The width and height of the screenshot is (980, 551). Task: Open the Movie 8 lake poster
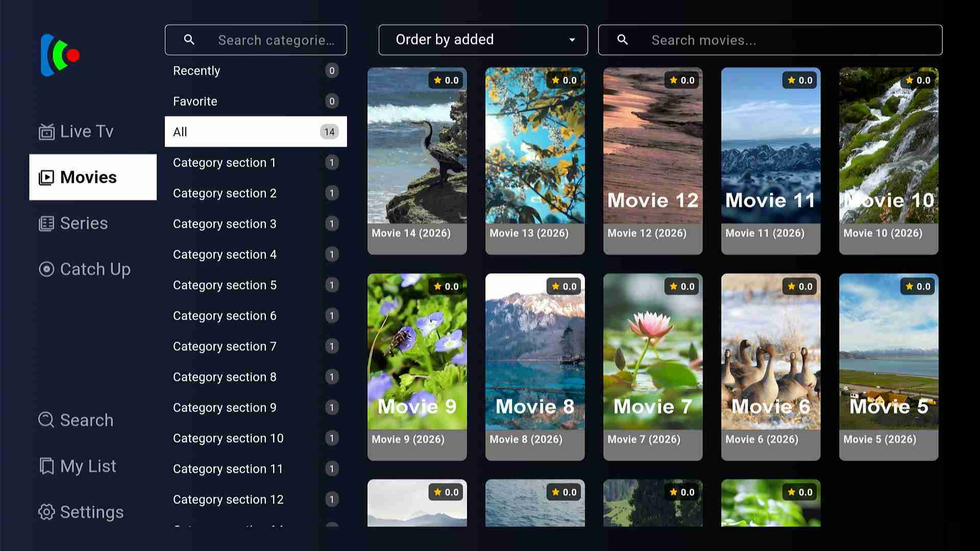point(535,352)
